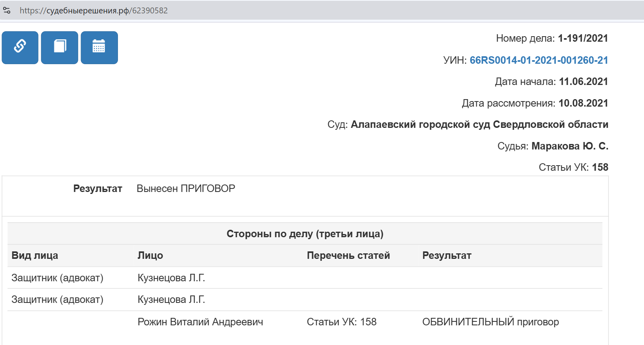
Task: Click the chain link icon button
Action: pos(20,48)
